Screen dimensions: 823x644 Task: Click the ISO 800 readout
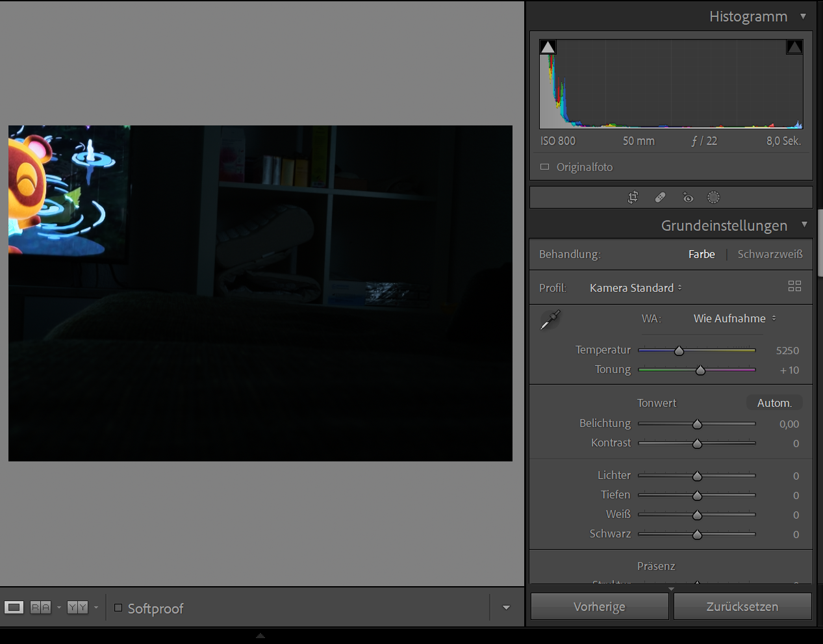558,141
